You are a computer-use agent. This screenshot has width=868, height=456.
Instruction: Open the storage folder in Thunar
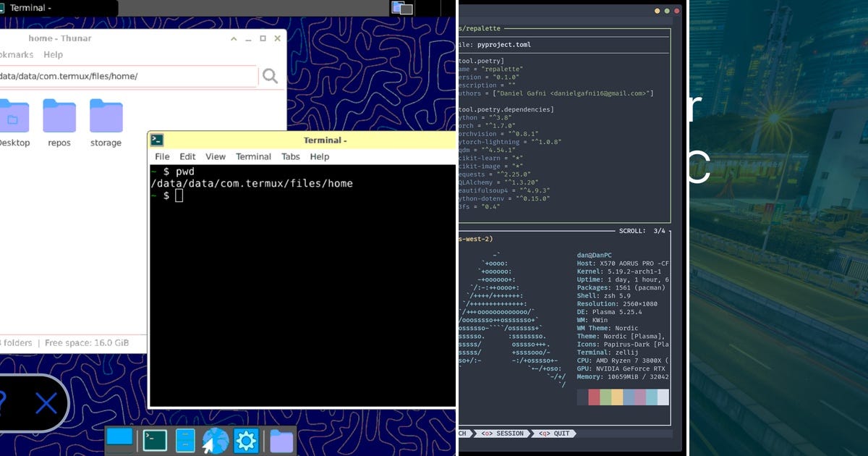(105, 116)
